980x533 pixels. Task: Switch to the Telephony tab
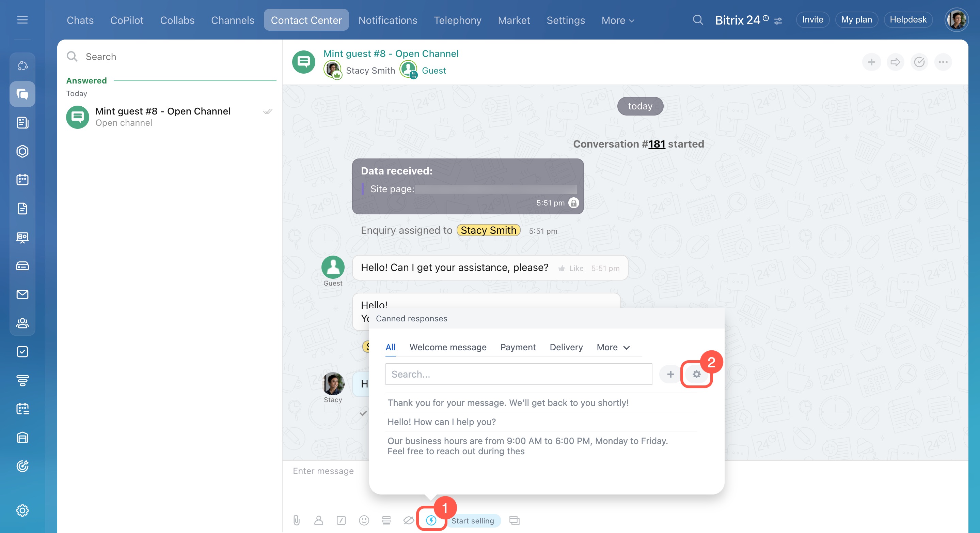[x=457, y=20]
